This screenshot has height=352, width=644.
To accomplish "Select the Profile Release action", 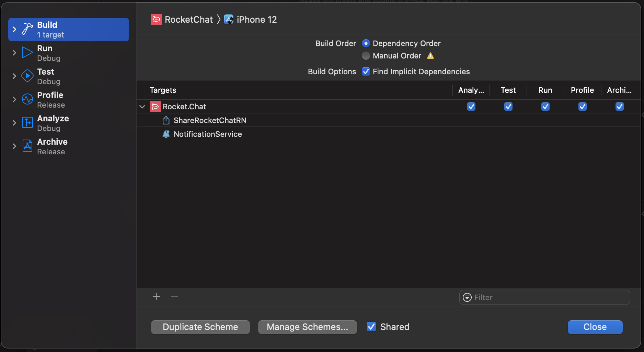I will click(x=69, y=100).
